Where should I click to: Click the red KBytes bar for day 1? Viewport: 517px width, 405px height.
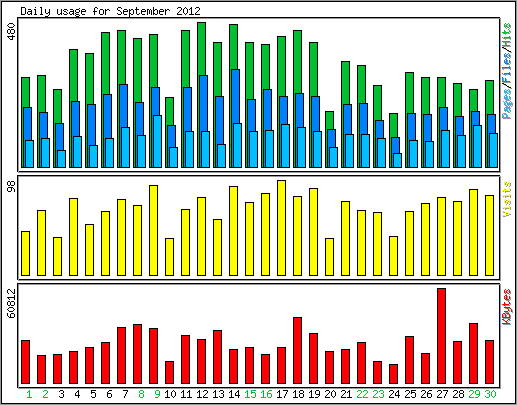click(25, 362)
